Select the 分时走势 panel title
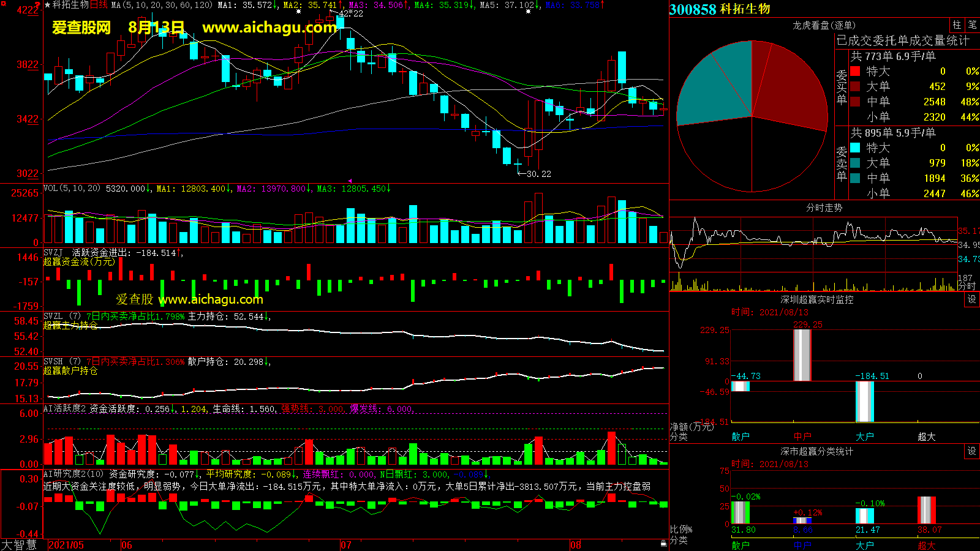 pyautogui.click(x=824, y=208)
